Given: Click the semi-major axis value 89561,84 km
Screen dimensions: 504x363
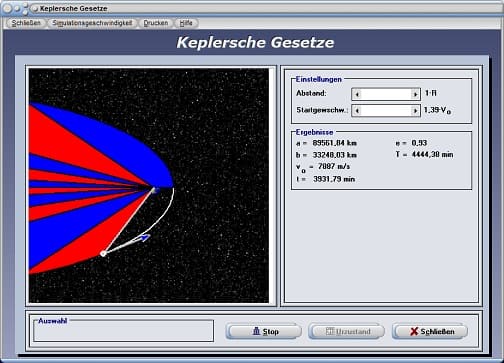Looking at the screenshot, I should click(335, 143).
